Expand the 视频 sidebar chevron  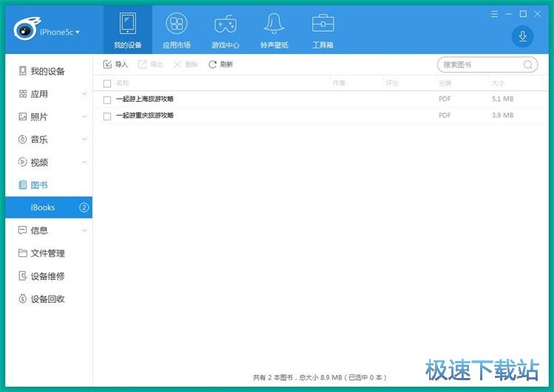pyautogui.click(x=84, y=162)
